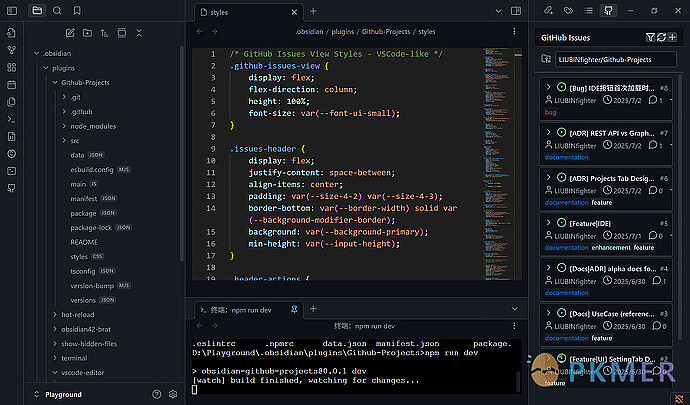Switch to the styles tab
This screenshot has width=690, height=405.
click(249, 12)
